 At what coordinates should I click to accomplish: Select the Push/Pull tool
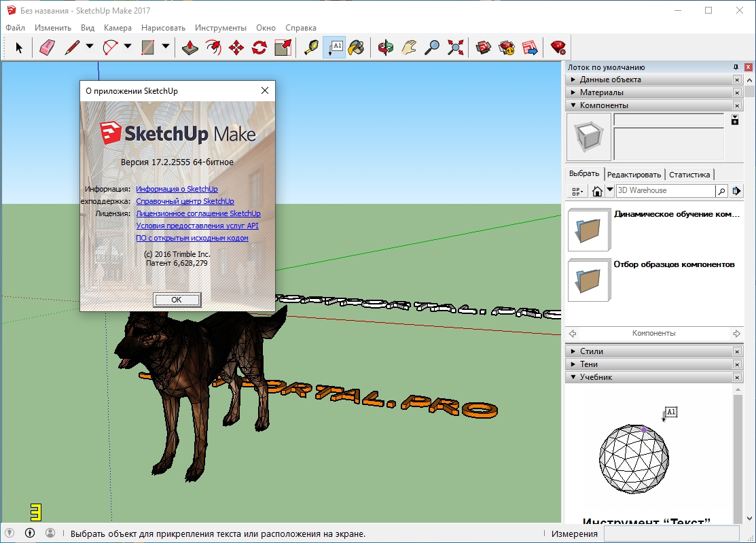pos(190,48)
